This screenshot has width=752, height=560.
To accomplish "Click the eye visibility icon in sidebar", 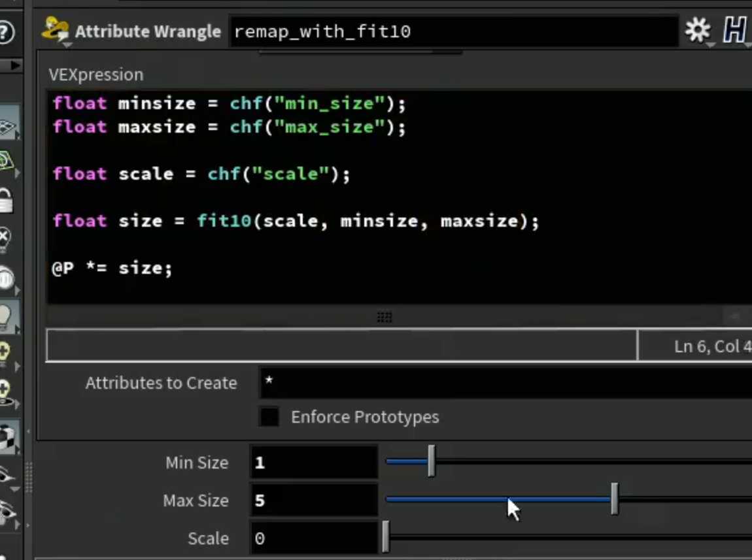I will (x=7, y=475).
